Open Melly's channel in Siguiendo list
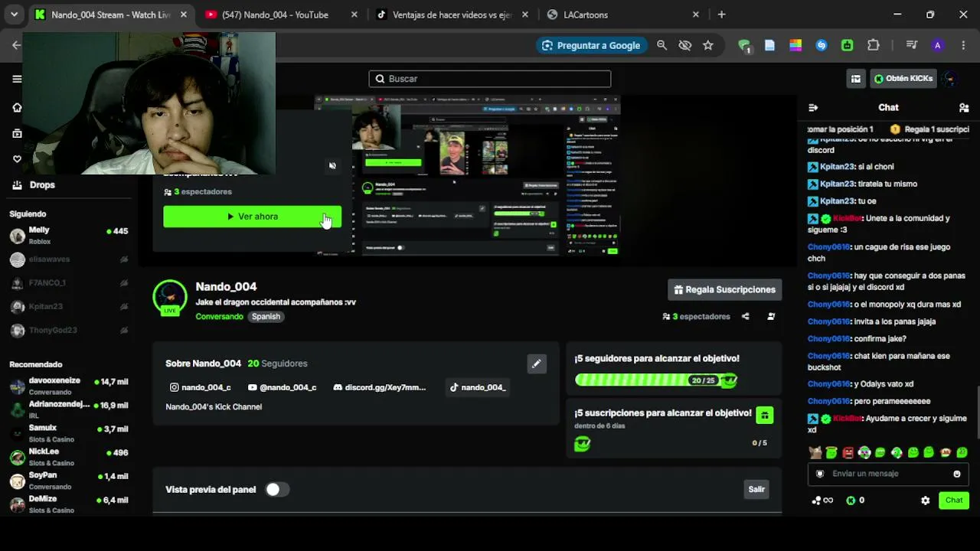The height and width of the screenshot is (551, 980). 69,235
